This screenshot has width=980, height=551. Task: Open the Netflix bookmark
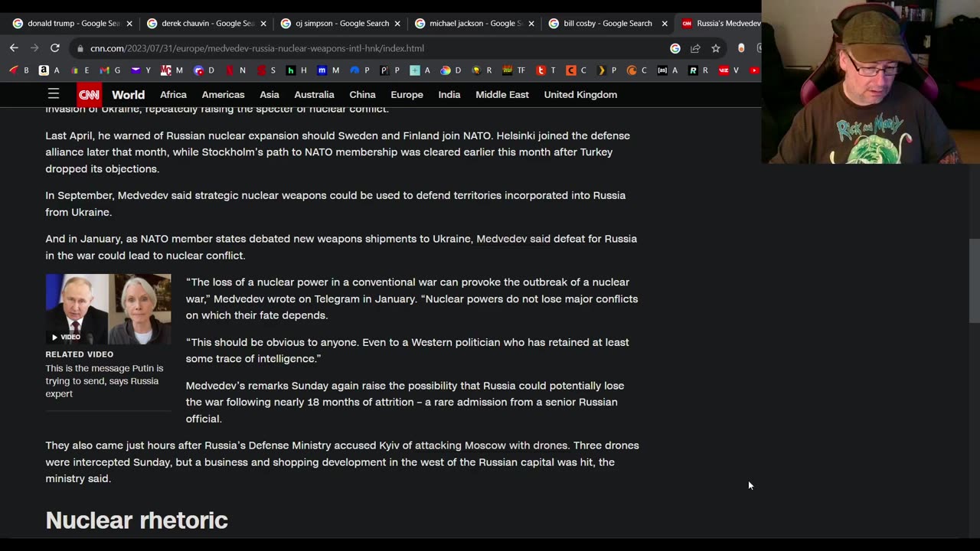235,70
